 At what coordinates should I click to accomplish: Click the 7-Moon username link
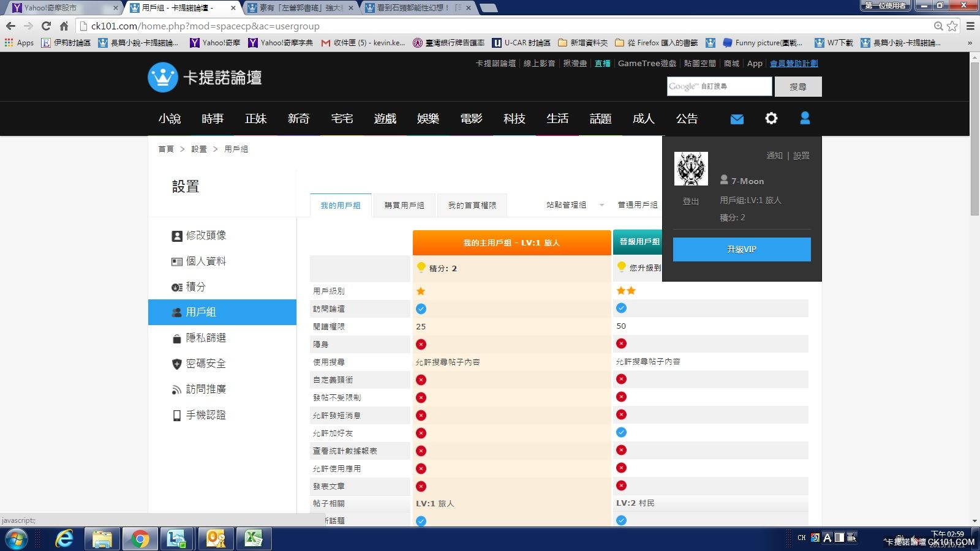(747, 181)
